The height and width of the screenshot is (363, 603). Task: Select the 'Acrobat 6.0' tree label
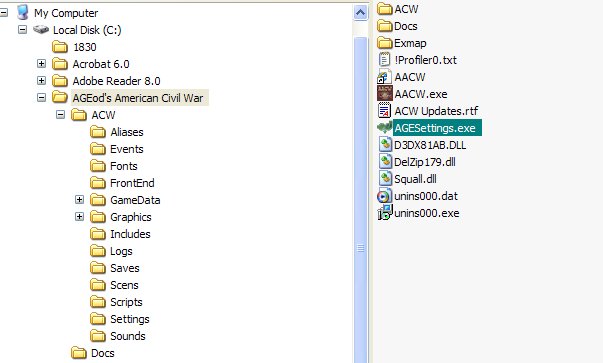[101, 64]
